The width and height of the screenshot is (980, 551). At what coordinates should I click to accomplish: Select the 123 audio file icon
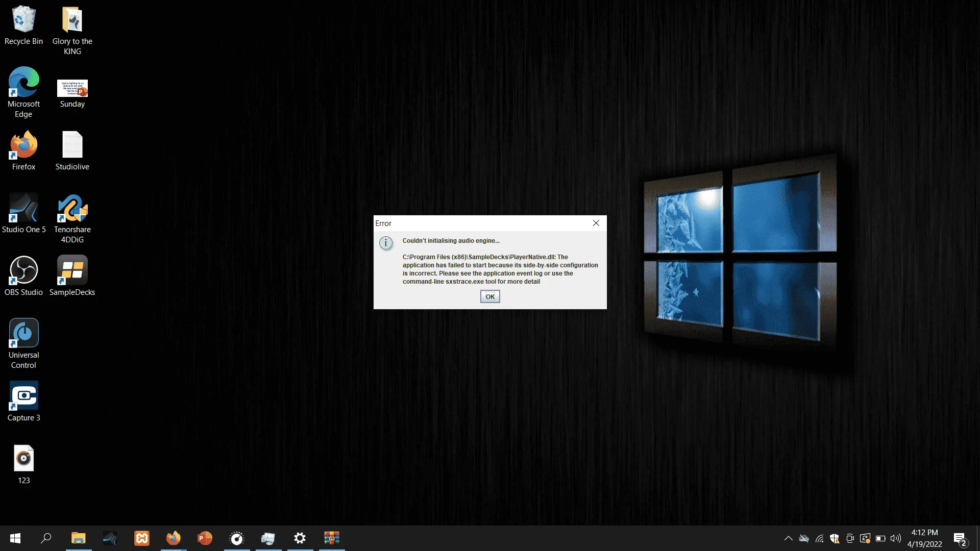pyautogui.click(x=23, y=464)
